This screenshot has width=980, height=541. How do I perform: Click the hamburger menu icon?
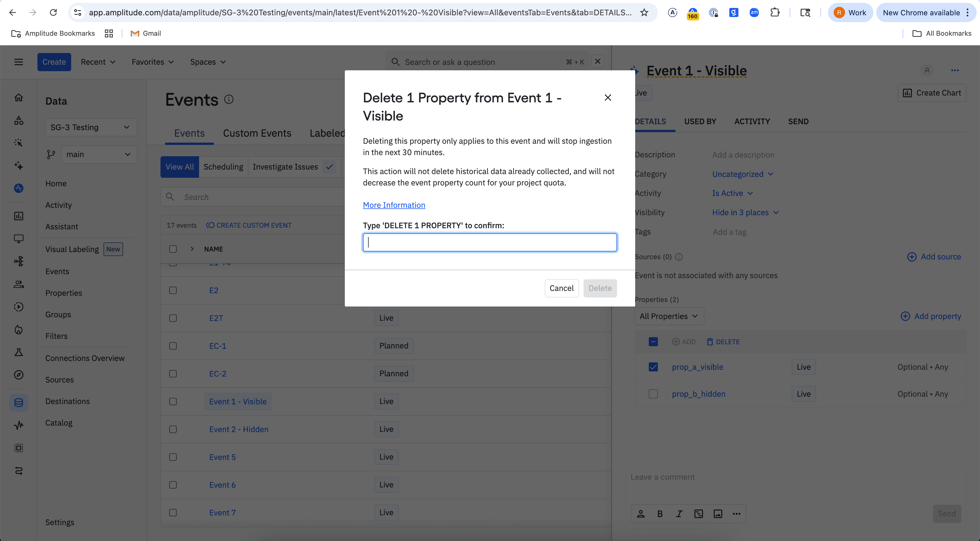point(19,62)
